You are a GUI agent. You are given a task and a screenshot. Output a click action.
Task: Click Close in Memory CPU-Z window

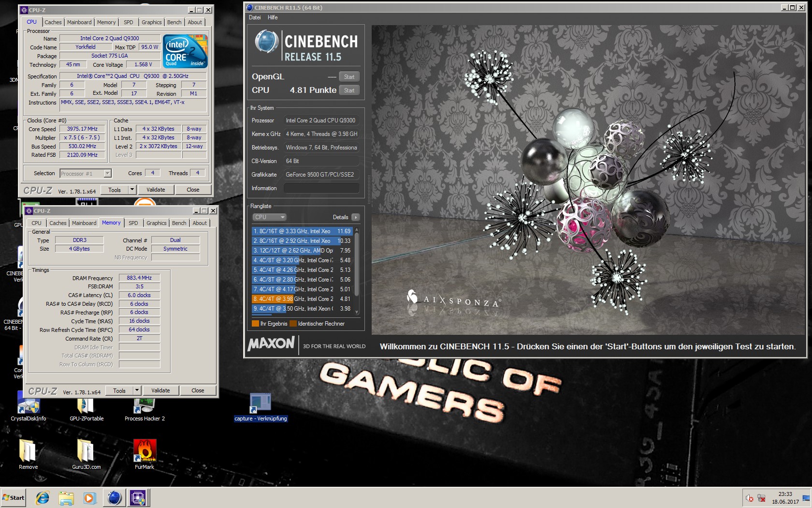pyautogui.click(x=198, y=390)
